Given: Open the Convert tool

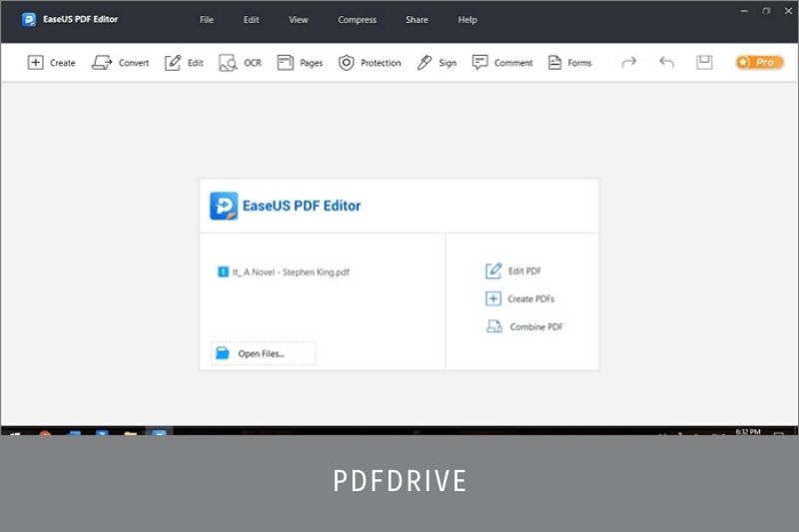Looking at the screenshot, I should point(120,63).
